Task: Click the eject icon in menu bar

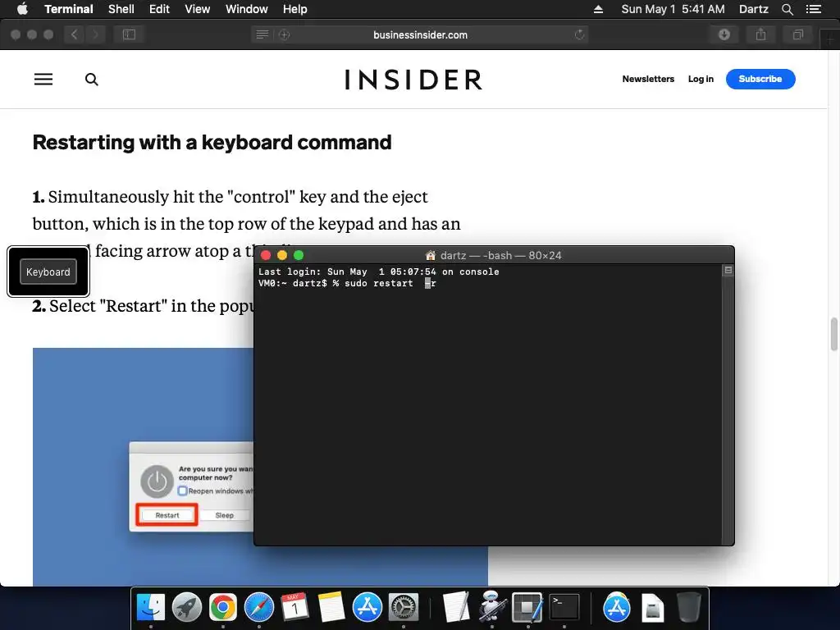Action: pyautogui.click(x=598, y=9)
